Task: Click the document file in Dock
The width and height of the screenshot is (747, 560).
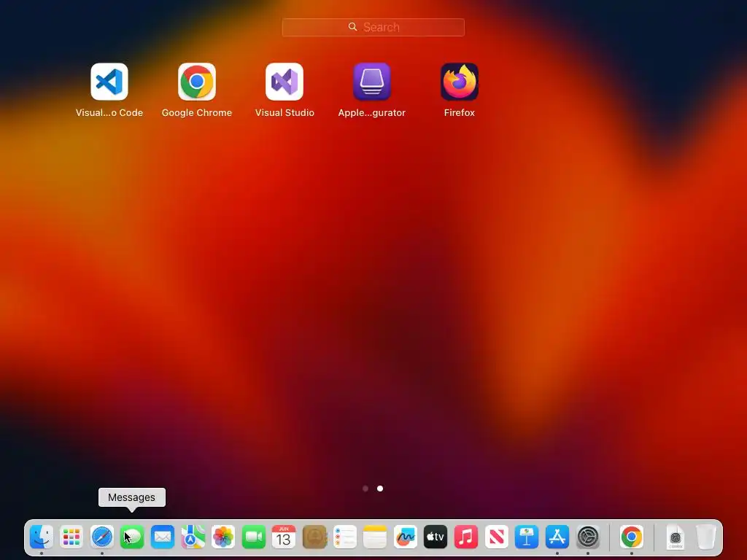Action: click(x=676, y=537)
